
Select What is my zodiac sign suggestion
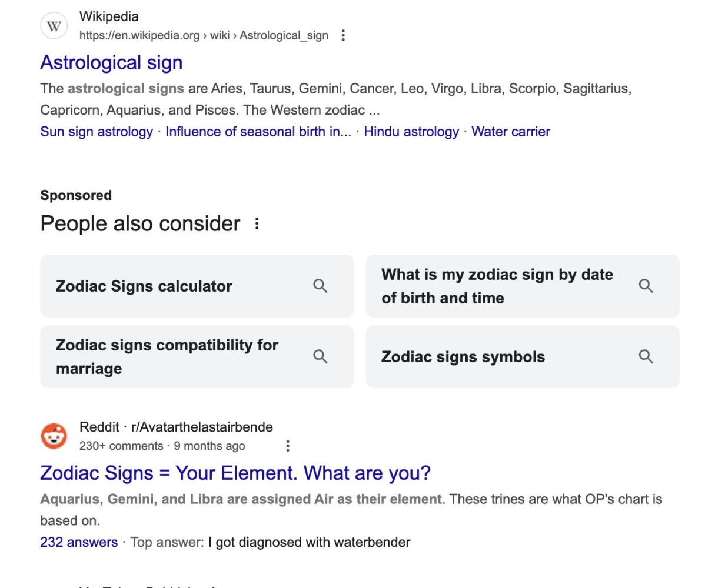(523, 286)
